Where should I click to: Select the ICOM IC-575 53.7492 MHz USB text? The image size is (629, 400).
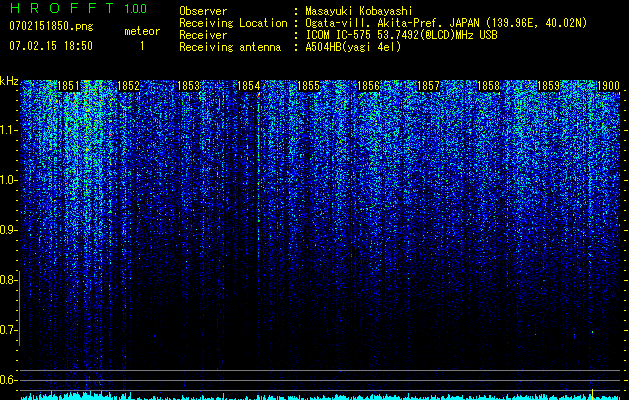tap(402, 35)
